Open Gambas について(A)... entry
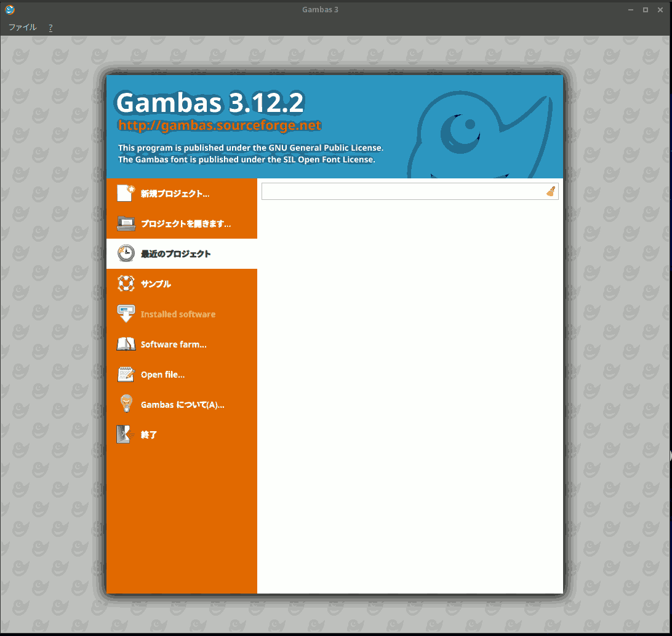Image resolution: width=672 pixels, height=636 pixels. [182, 405]
